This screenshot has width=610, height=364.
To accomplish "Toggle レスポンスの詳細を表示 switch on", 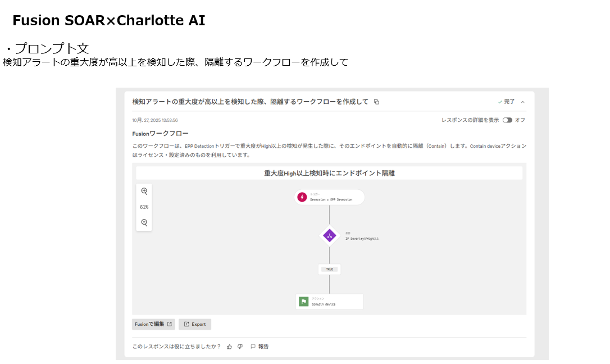I will point(508,120).
